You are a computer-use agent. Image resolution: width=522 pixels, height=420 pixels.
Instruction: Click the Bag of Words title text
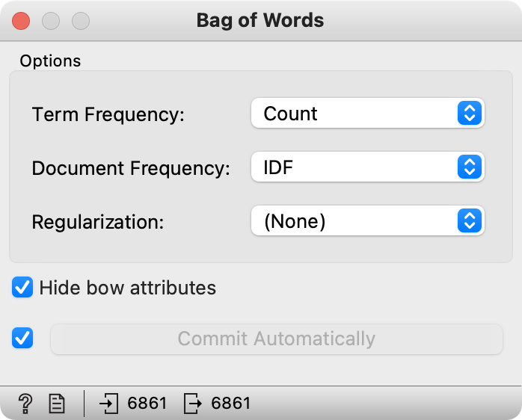click(260, 20)
